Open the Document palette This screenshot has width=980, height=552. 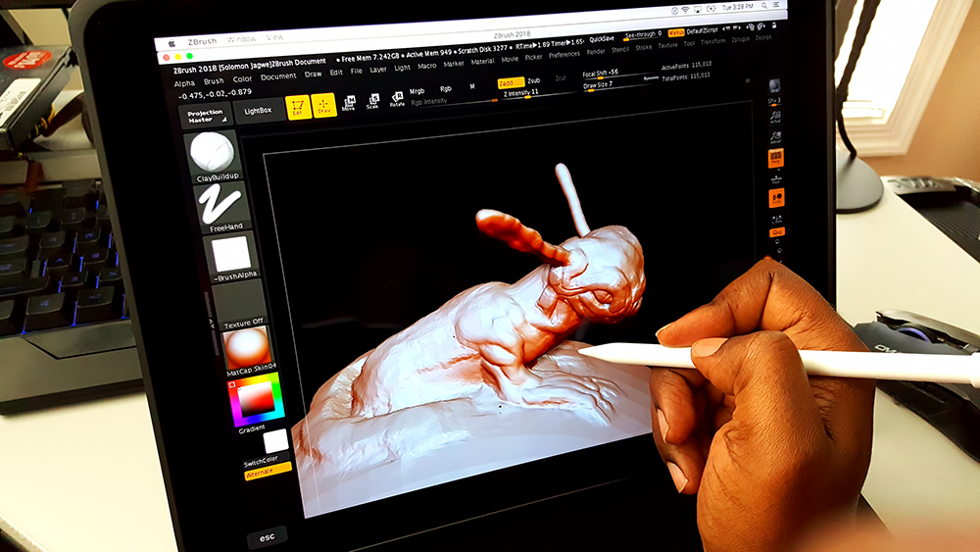point(278,76)
